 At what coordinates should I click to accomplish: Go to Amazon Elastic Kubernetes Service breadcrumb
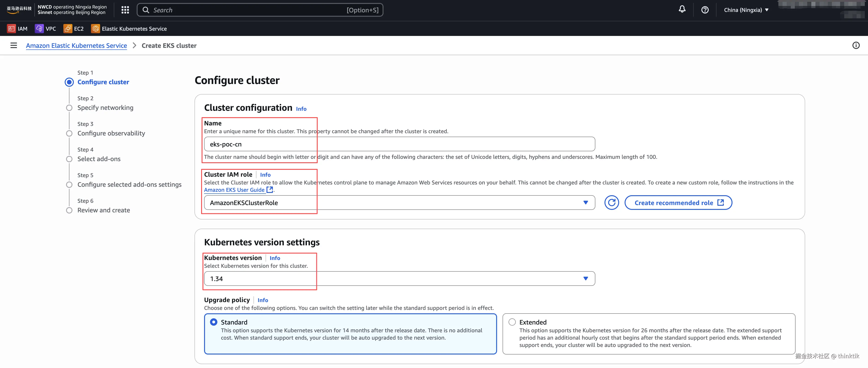click(77, 46)
